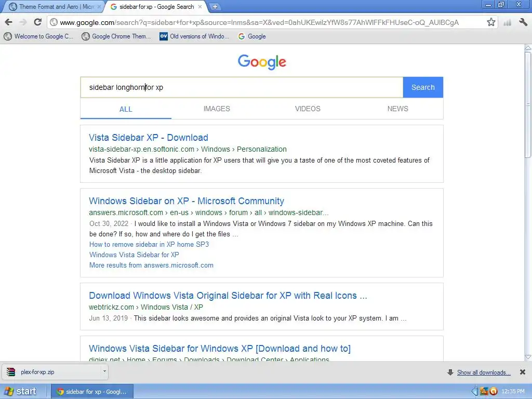Click Show all downloads link
The image size is (532, 399).
(x=484, y=373)
